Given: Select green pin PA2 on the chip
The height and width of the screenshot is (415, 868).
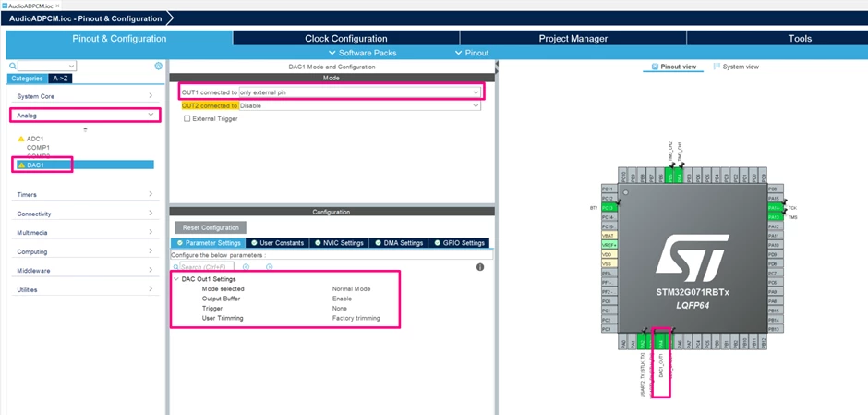Looking at the screenshot, I should (642, 343).
